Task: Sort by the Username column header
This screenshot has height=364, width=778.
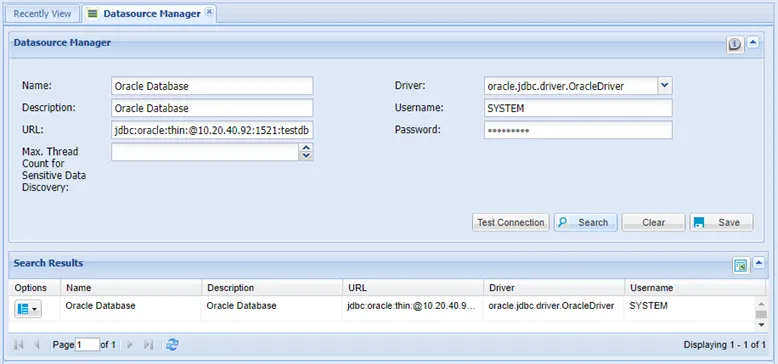Action: pyautogui.click(x=695, y=288)
